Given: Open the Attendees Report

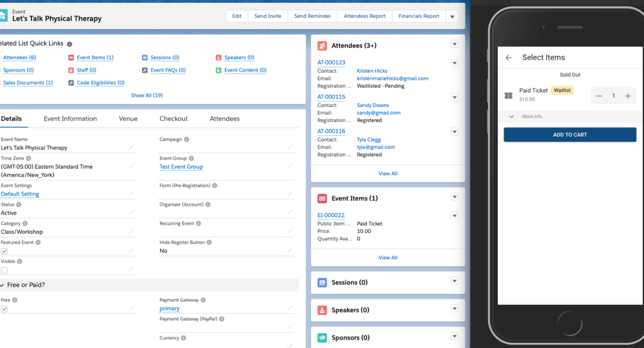Looking at the screenshot, I should (365, 16).
